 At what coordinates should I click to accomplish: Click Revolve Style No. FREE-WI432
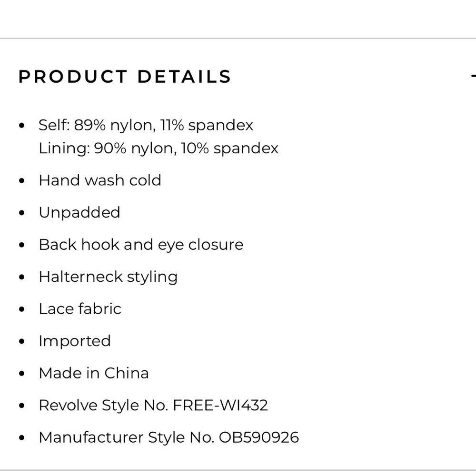153,405
